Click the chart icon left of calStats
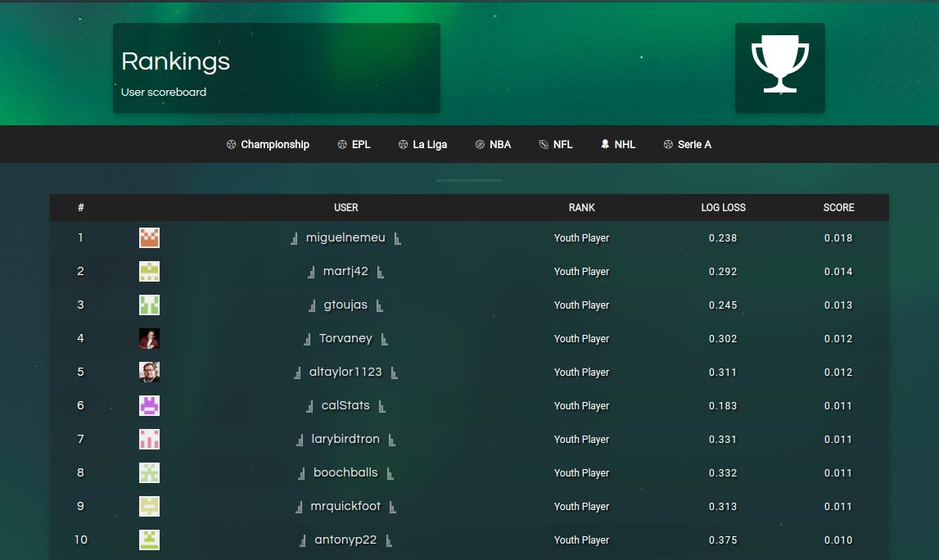 311,405
